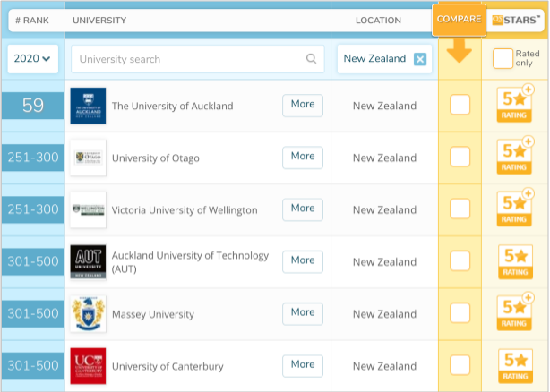Screen dimensions: 550x392
Task: Enable the Rated only checkbox
Action: (503, 59)
